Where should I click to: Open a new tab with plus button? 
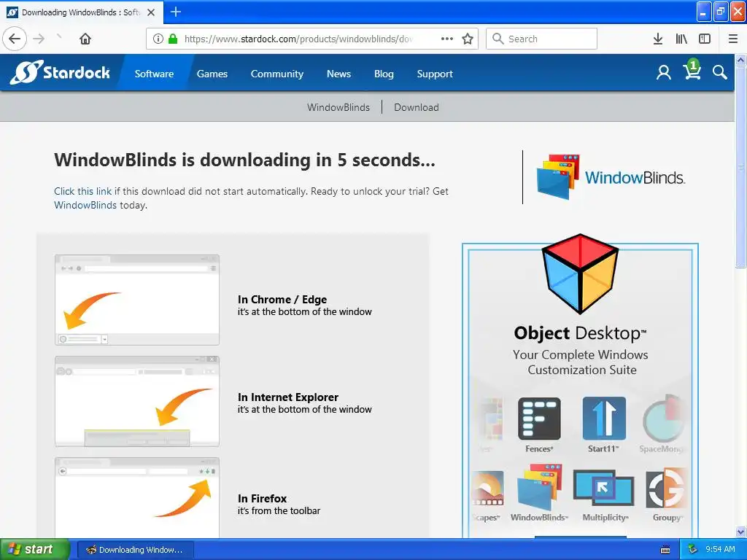pos(176,12)
